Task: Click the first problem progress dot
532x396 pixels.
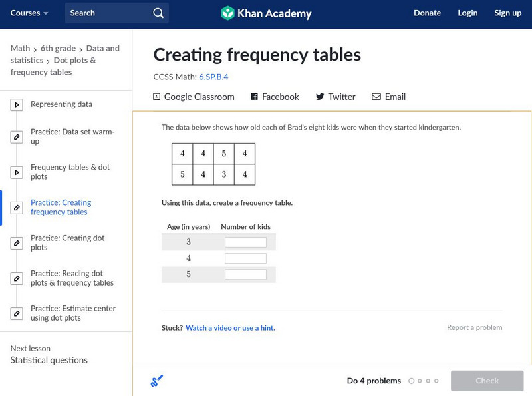Action: 412,381
